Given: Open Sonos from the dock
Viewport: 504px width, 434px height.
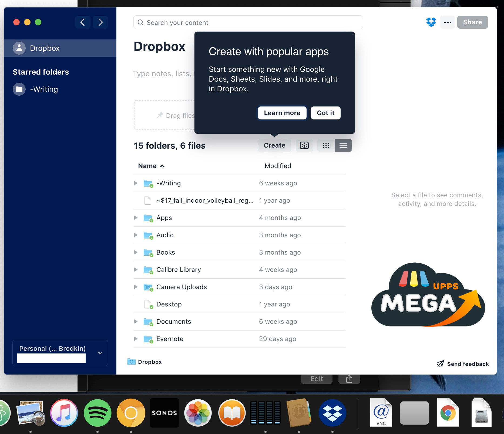Looking at the screenshot, I should click(164, 413).
